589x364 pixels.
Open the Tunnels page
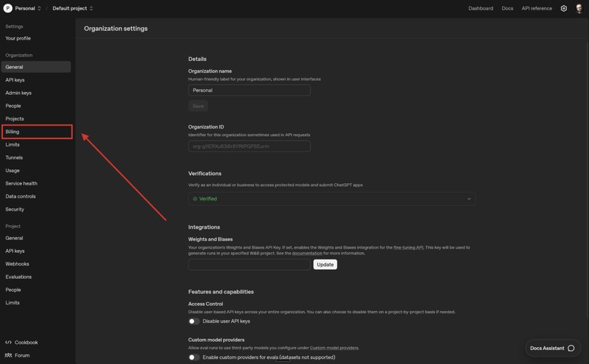(x=14, y=157)
